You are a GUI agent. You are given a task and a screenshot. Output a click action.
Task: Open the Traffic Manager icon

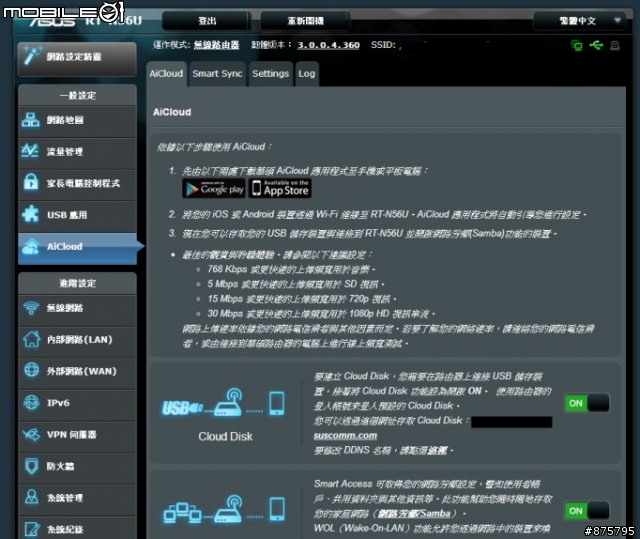pos(30,151)
